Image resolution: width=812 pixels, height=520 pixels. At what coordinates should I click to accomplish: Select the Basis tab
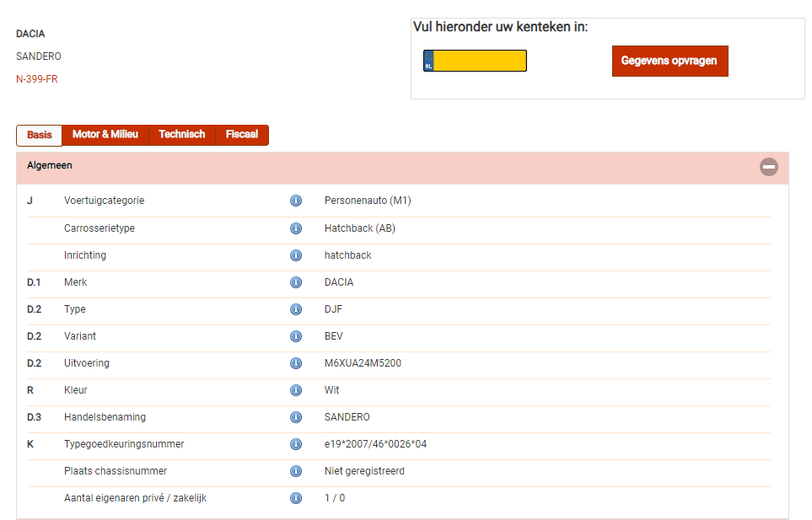pyautogui.click(x=39, y=135)
